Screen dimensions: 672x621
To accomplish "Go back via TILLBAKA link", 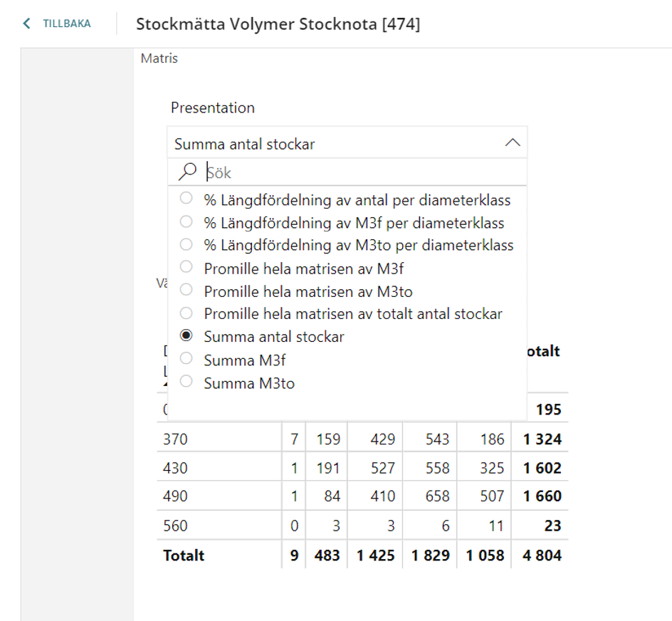I will click(67, 24).
